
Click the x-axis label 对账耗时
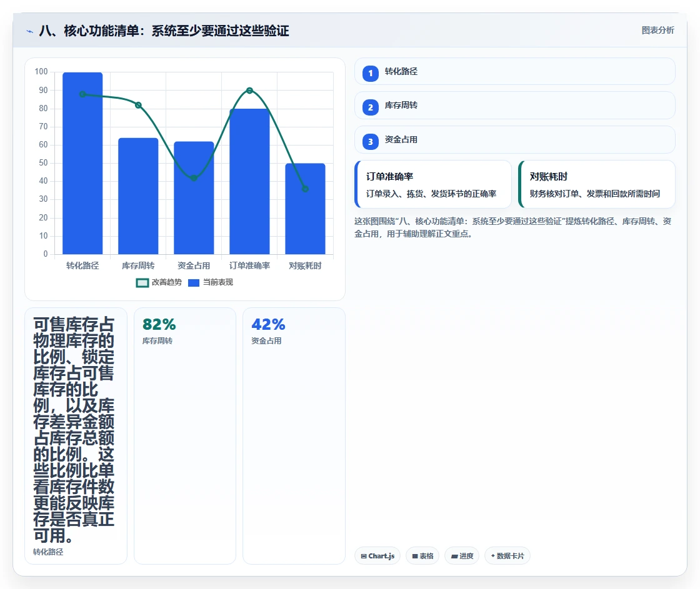(x=306, y=266)
